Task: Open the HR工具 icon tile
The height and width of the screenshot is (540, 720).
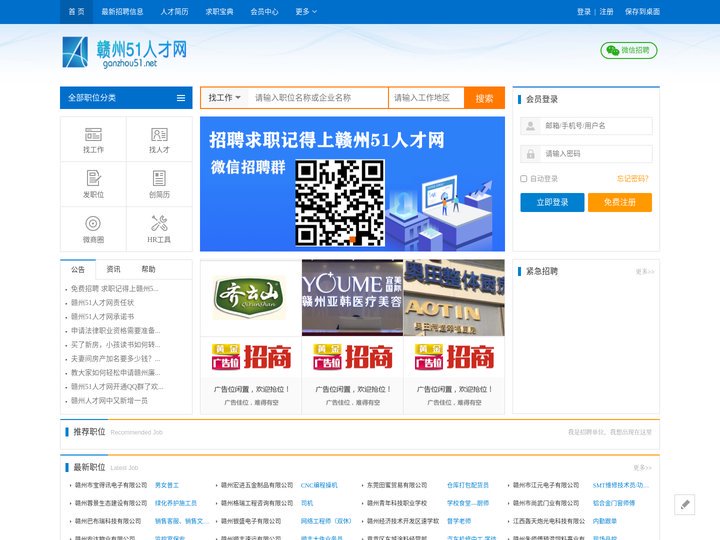Action: (159, 229)
